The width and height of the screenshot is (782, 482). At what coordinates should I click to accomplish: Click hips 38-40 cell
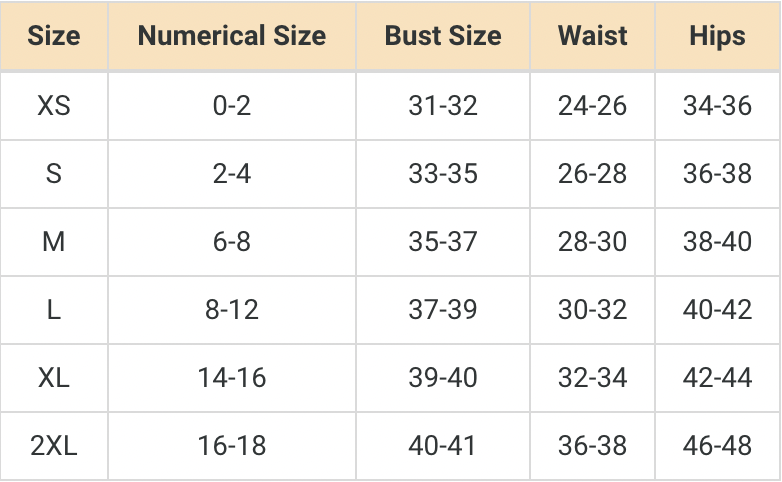coord(717,242)
